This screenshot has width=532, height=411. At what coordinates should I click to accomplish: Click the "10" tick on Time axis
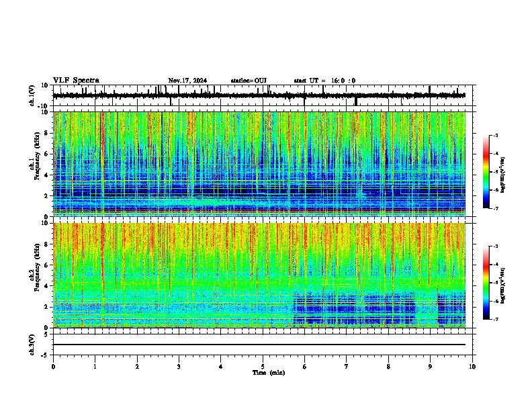point(472,367)
